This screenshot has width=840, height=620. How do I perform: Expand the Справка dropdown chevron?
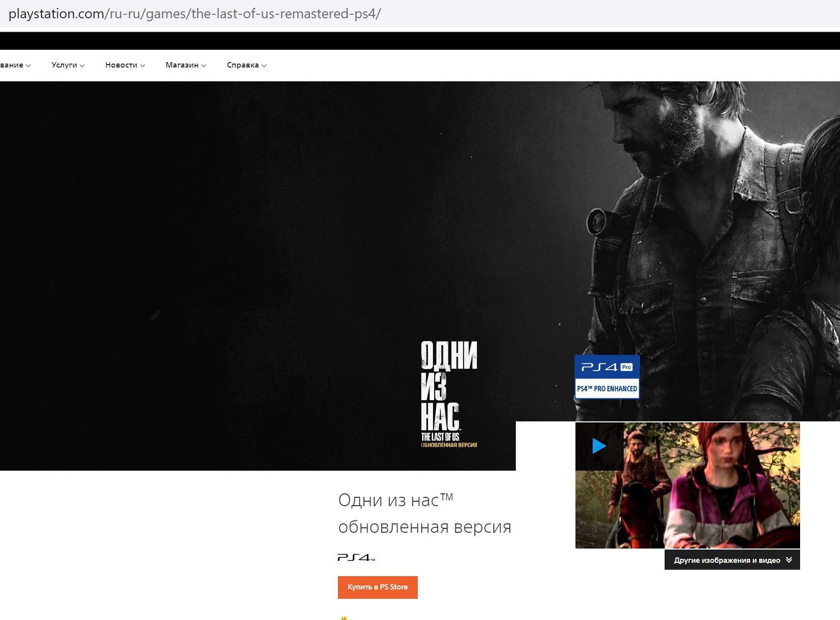click(x=264, y=66)
